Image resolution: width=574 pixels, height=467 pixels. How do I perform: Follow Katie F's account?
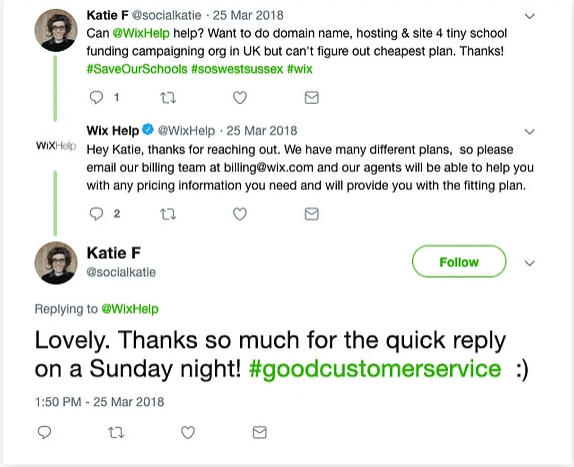click(x=459, y=262)
